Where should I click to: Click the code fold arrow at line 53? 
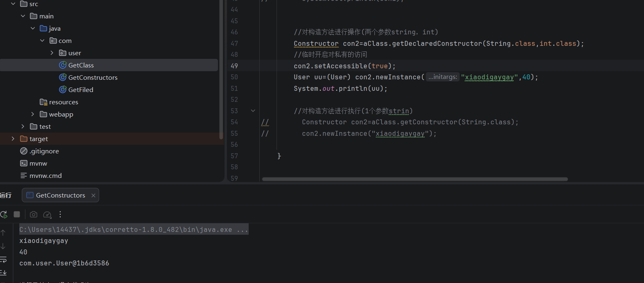[253, 111]
